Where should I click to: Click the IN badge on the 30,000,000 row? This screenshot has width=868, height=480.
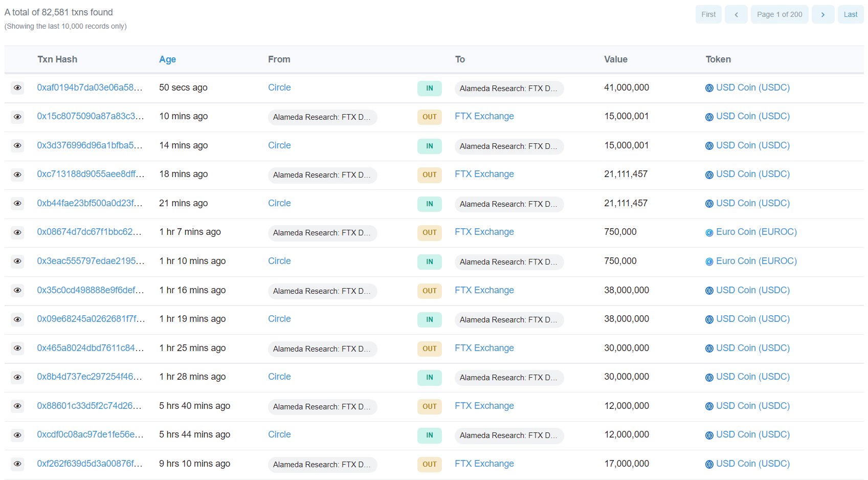[429, 377]
